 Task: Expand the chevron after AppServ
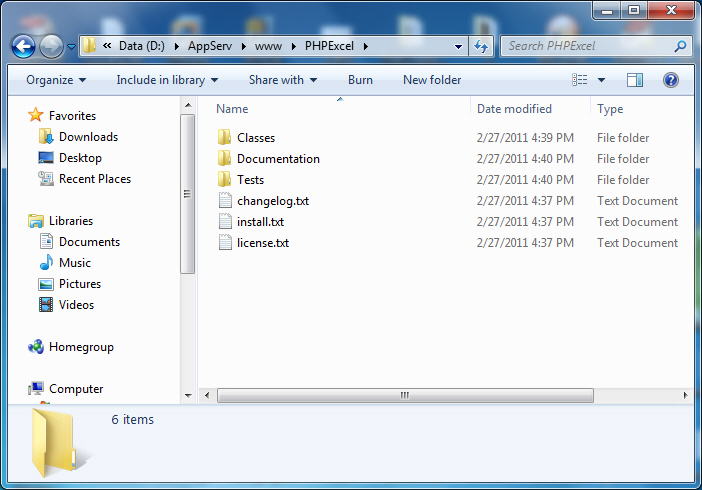(244, 46)
